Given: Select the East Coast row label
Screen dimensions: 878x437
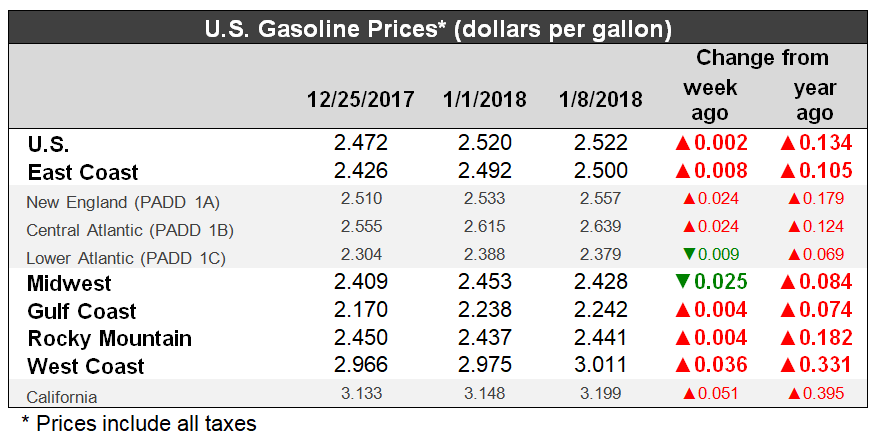Looking at the screenshot, I should tap(83, 172).
